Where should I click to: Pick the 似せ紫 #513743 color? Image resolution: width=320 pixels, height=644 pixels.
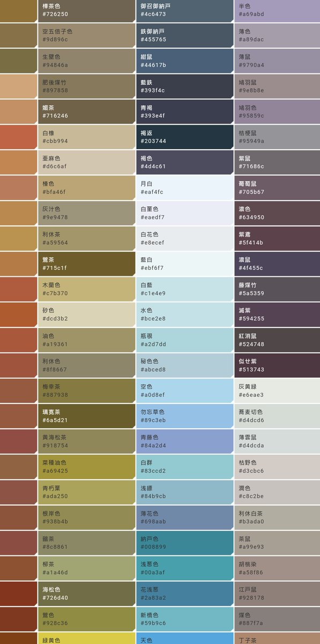click(277, 365)
